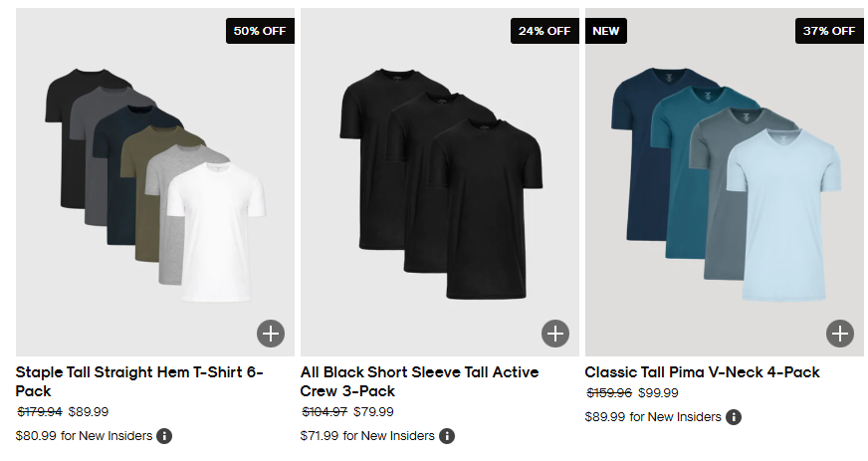Click the three black shirts product image
The height and width of the screenshot is (461, 868).
439,184
